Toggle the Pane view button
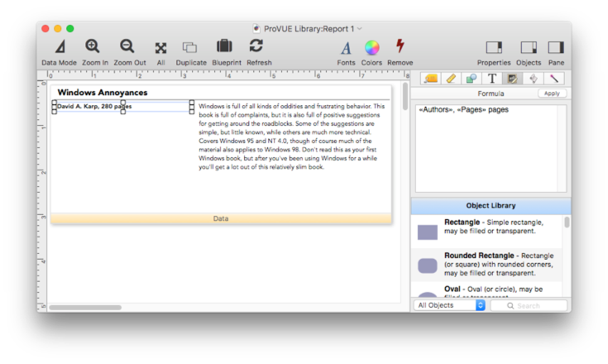 (x=556, y=53)
